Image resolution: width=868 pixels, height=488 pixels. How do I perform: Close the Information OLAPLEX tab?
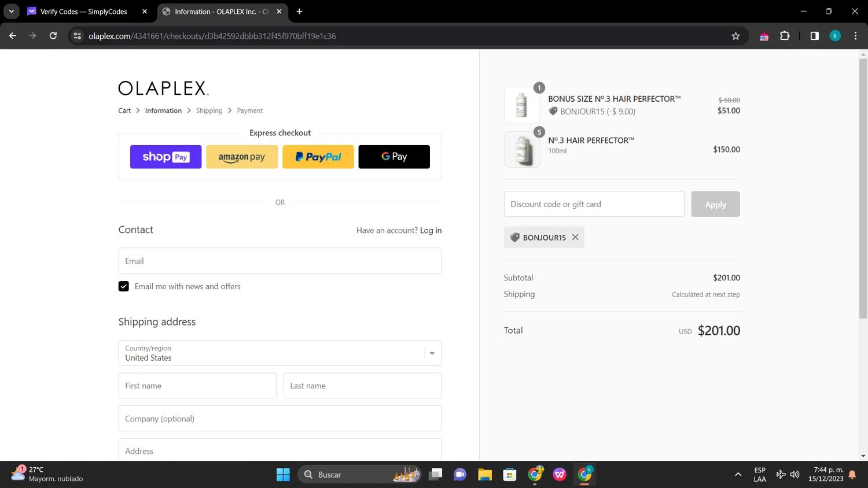click(x=279, y=12)
